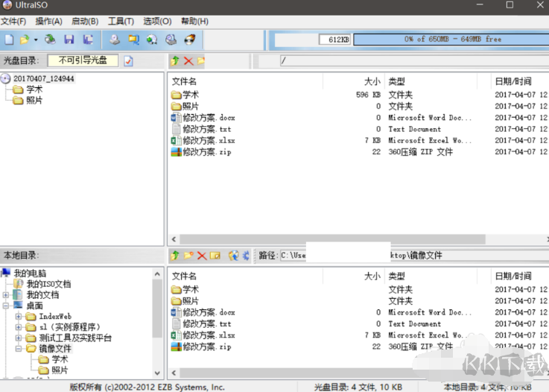Click the Burn CD/DVD image icon

tap(190, 39)
